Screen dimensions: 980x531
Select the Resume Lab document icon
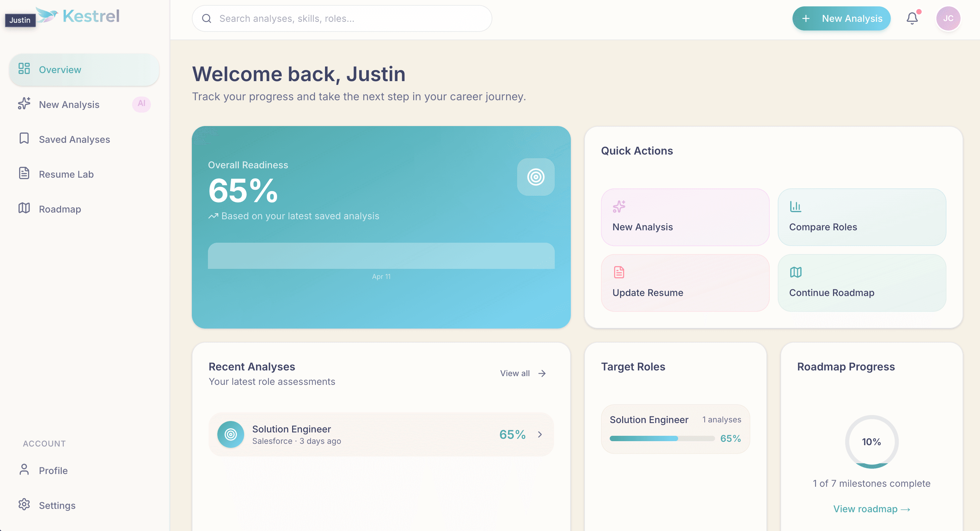click(24, 173)
